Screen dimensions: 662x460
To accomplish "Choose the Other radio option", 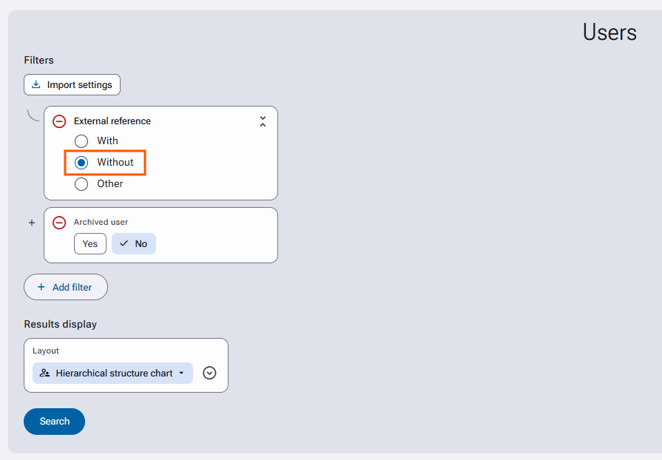I will pos(81,184).
